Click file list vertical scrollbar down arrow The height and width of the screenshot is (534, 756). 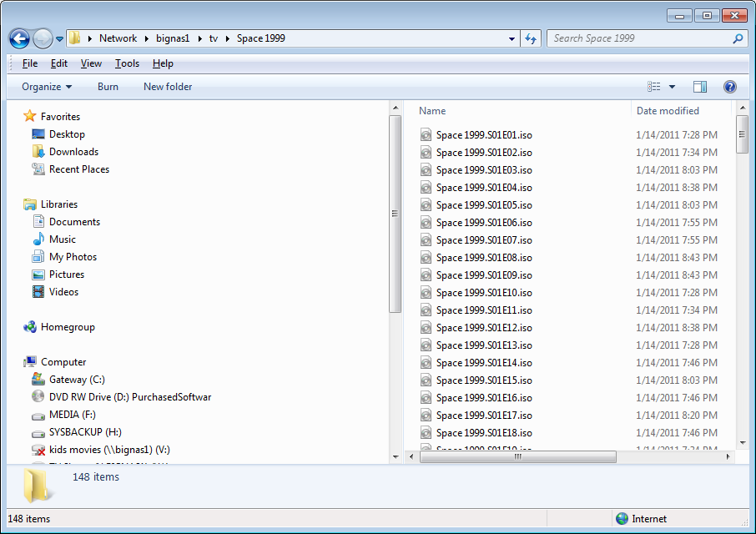pyautogui.click(x=743, y=442)
